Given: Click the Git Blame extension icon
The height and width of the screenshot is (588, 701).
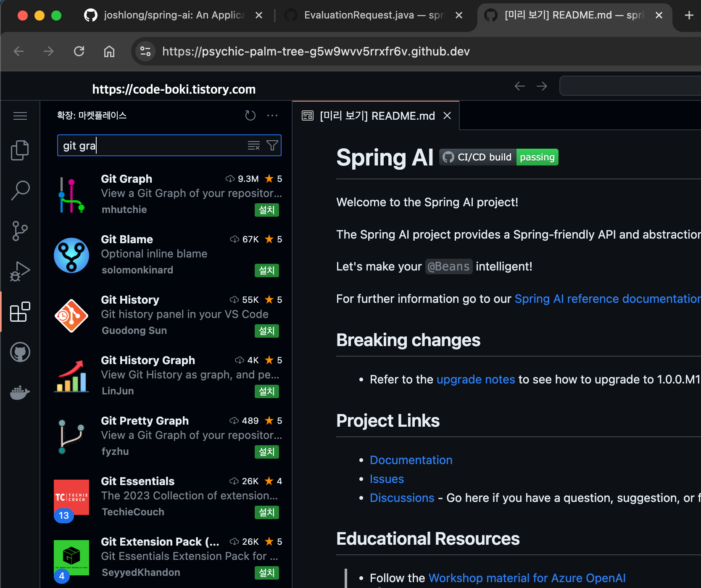Looking at the screenshot, I should click(71, 255).
